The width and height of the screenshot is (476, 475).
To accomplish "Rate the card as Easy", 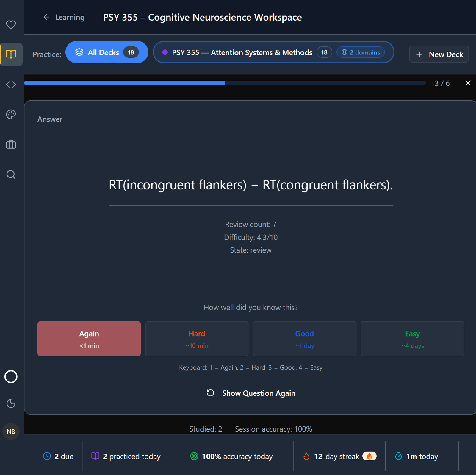I will pos(412,339).
